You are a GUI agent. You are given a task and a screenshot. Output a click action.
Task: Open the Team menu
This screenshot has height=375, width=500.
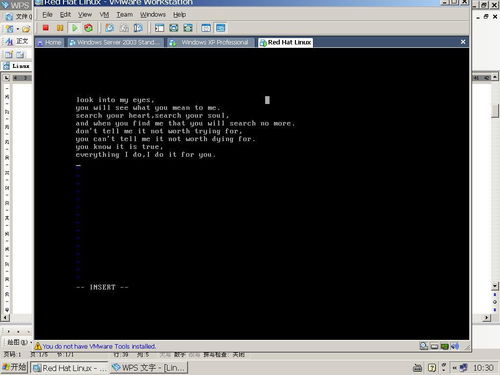124,15
